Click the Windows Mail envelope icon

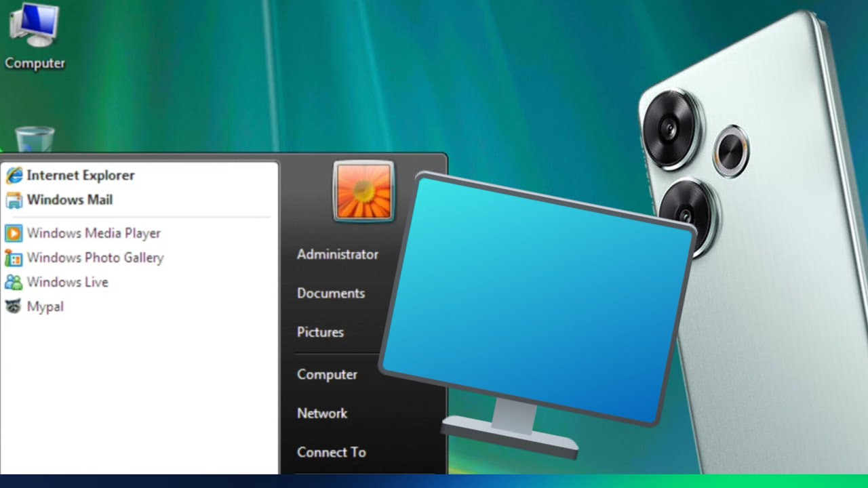pos(14,201)
